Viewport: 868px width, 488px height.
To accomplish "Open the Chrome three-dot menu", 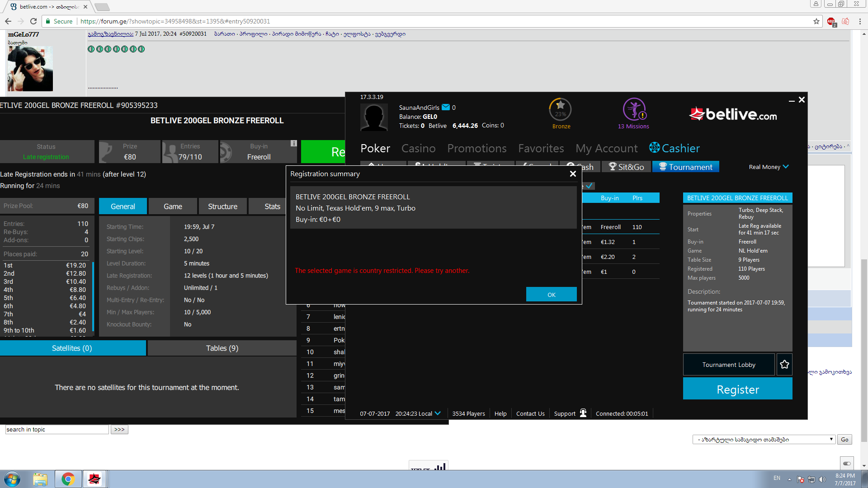I will click(860, 21).
